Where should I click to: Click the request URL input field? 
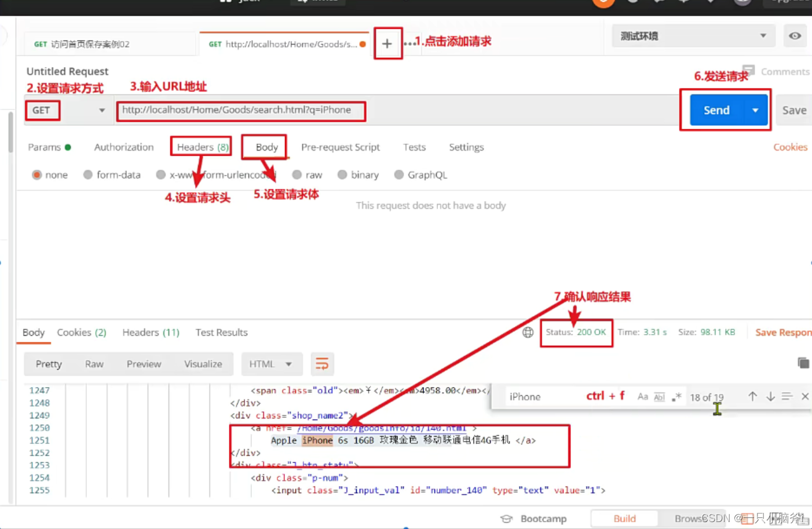pos(397,110)
